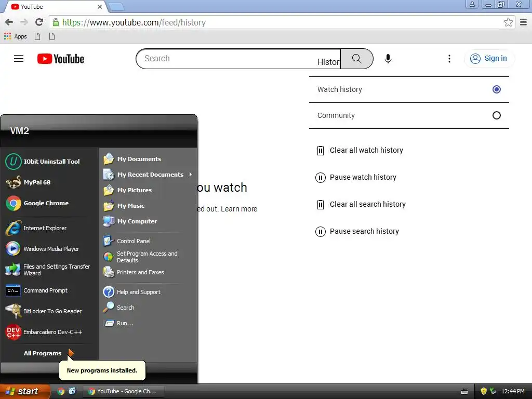Focus the YouTube search box
Image resolution: width=532 pixels, height=399 pixels.
(x=238, y=59)
